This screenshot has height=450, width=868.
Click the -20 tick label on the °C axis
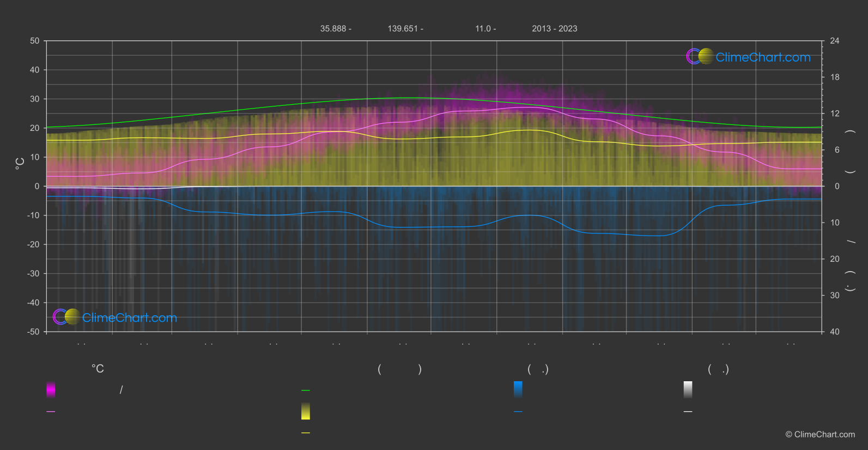(33, 244)
